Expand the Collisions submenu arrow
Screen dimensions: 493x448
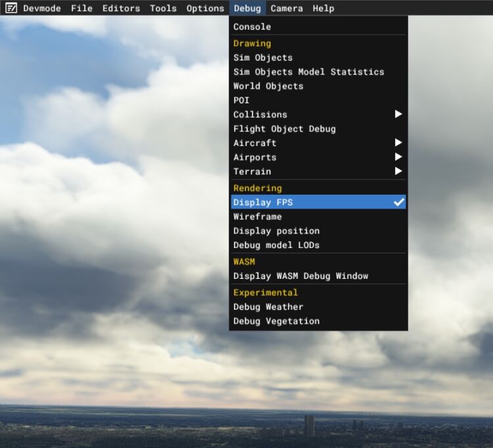pyautogui.click(x=398, y=114)
